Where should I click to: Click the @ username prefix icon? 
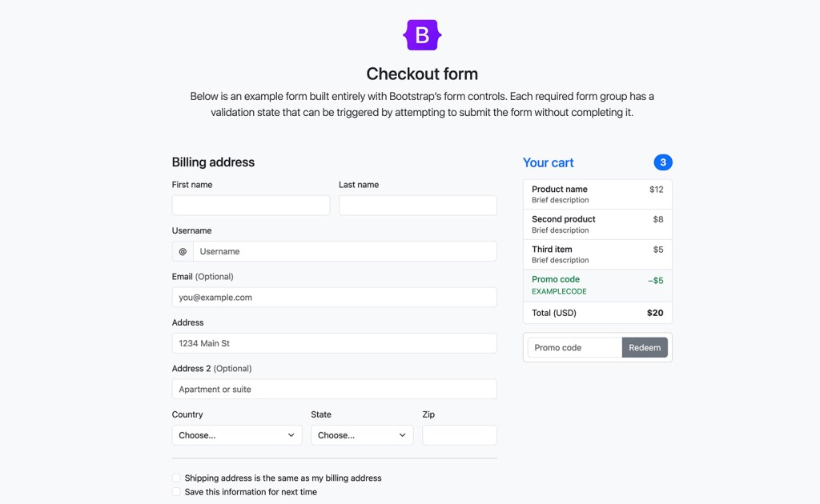(x=183, y=250)
